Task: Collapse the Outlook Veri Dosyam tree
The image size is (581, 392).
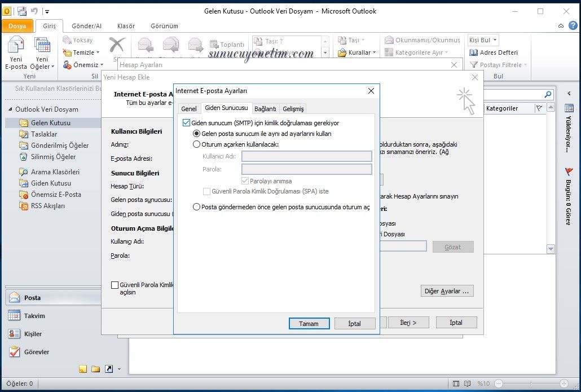Action: (10, 109)
